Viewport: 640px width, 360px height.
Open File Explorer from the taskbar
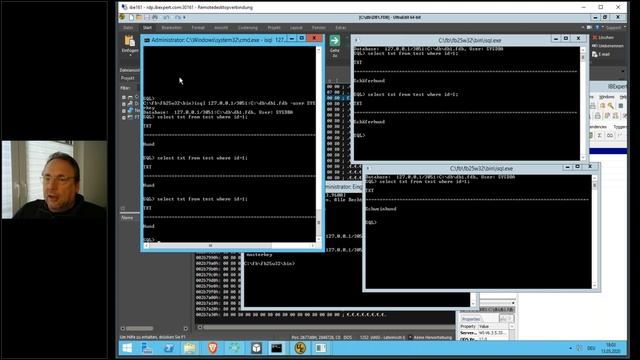click(x=190, y=348)
